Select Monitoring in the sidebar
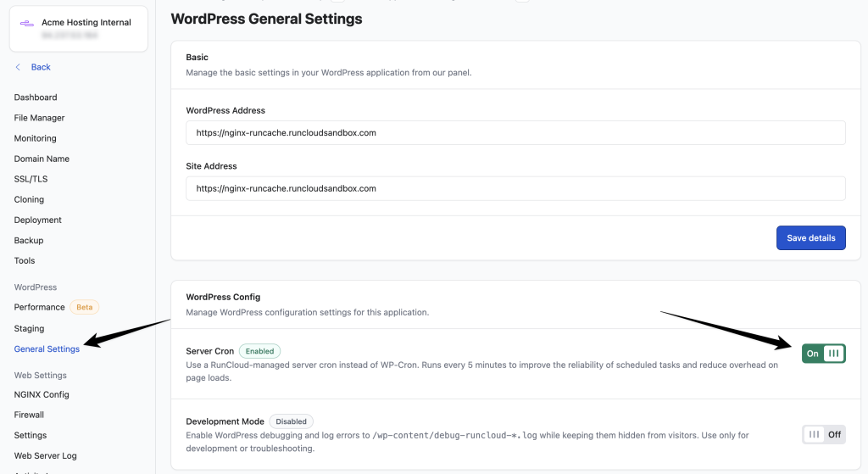This screenshot has height=474, width=868. [35, 138]
